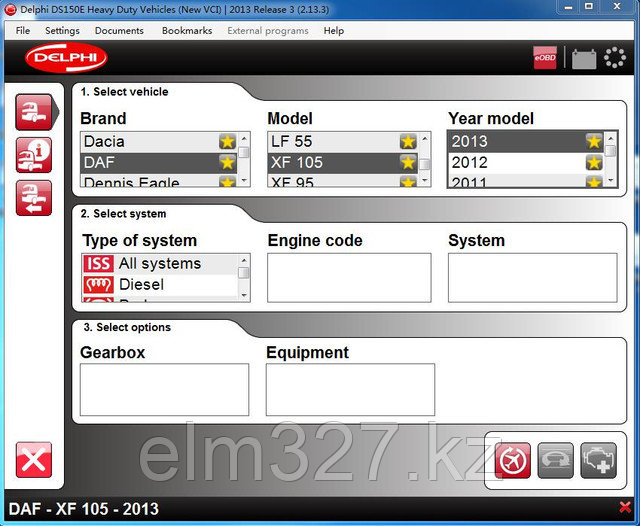Image resolution: width=640 pixels, height=526 pixels.
Task: Select Dacia in the Brand list
Action: click(x=159, y=142)
